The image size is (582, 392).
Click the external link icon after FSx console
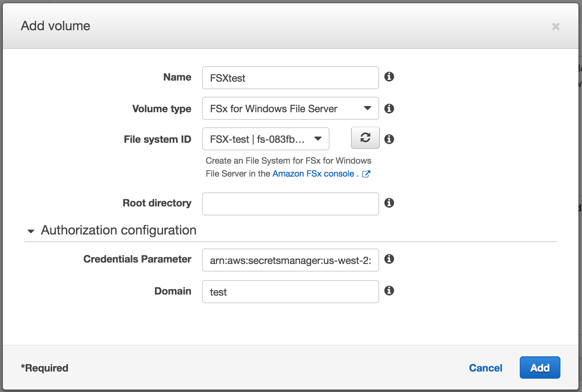366,174
